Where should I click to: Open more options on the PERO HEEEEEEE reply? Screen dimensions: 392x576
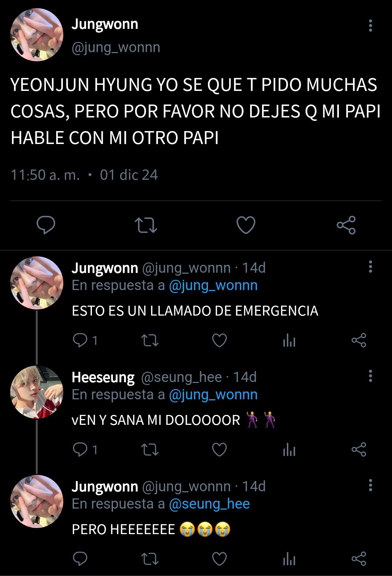point(371,485)
